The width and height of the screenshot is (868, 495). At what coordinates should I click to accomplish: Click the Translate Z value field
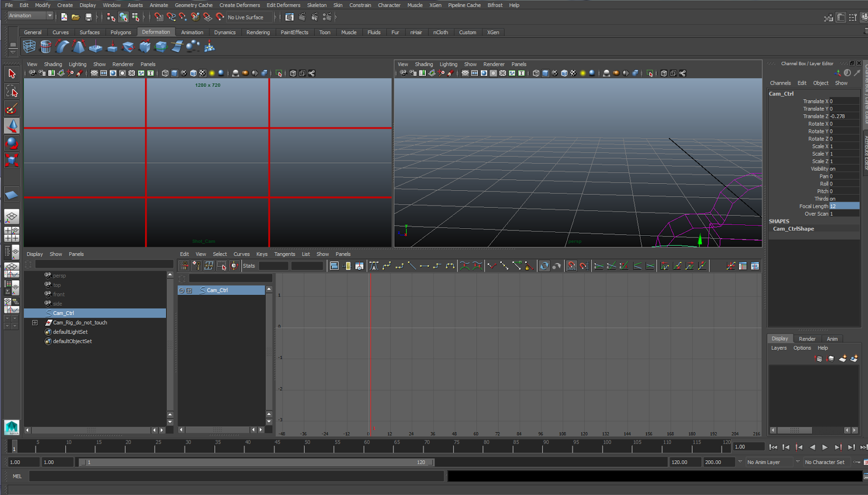[844, 117]
